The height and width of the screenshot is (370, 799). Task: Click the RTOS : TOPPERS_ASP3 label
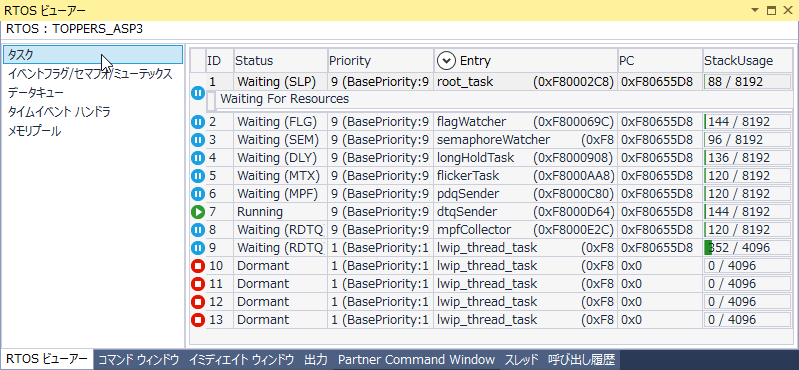point(74,29)
